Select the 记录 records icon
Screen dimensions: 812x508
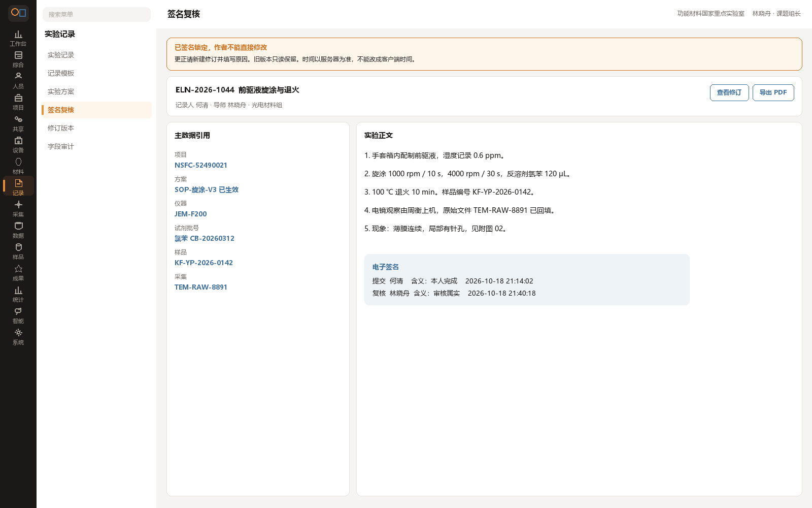[x=18, y=186]
